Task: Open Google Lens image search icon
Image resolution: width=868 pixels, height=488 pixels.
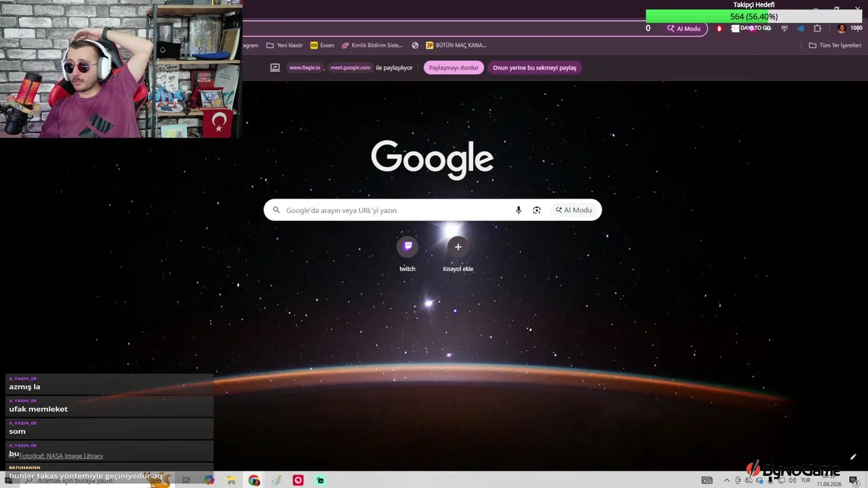Action: point(536,210)
